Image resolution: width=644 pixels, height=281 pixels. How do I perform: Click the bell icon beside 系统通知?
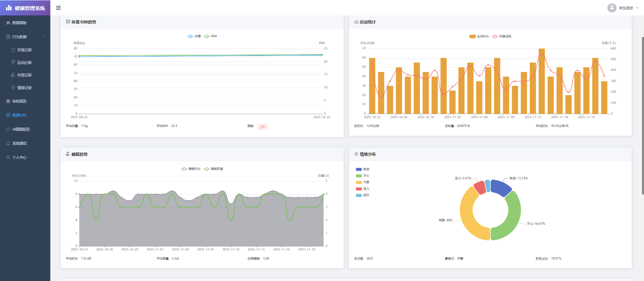point(8,143)
